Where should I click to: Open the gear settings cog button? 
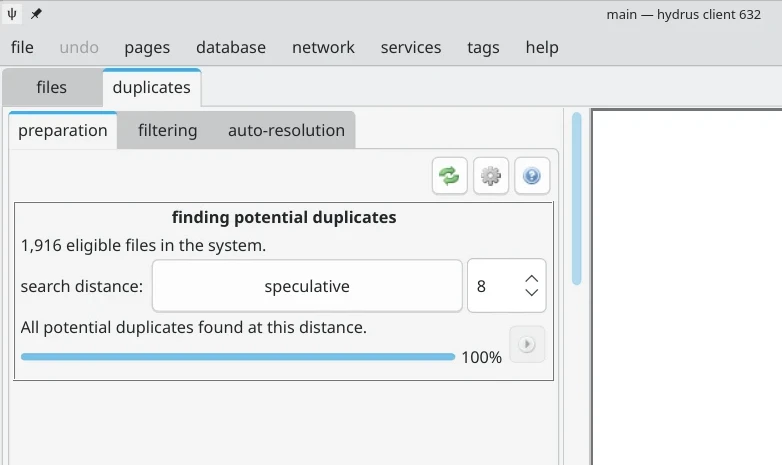click(490, 176)
